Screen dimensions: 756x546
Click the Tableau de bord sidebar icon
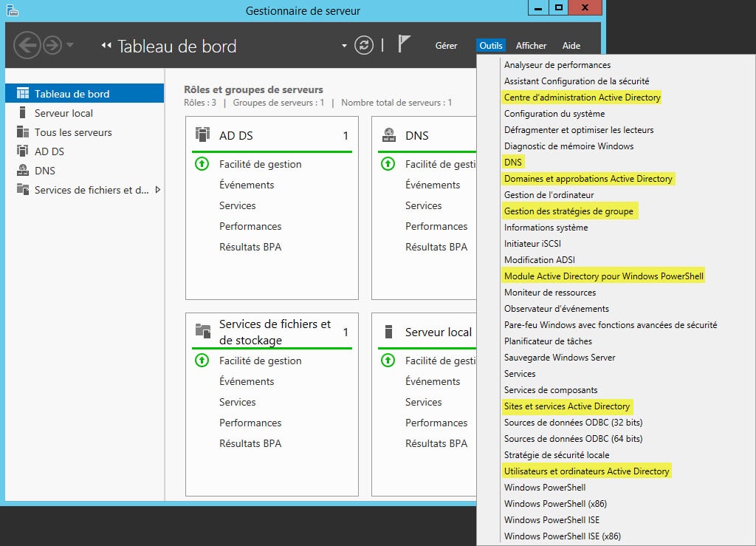point(23,93)
